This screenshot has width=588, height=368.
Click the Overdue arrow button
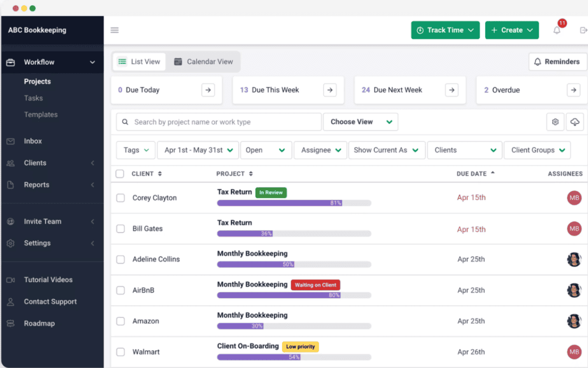573,90
